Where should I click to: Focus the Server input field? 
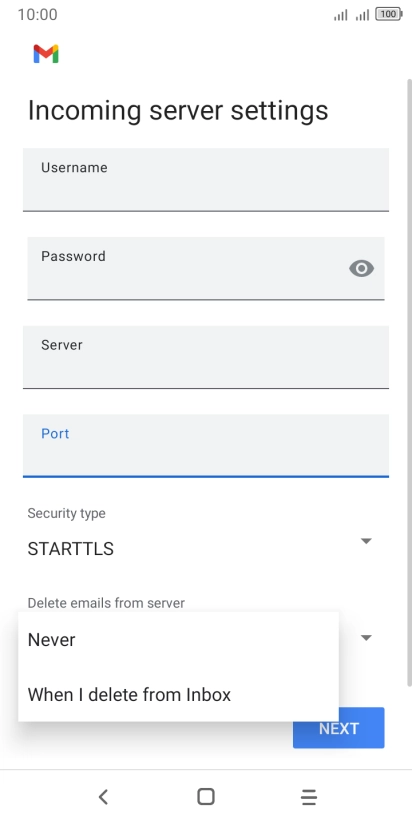(x=206, y=357)
